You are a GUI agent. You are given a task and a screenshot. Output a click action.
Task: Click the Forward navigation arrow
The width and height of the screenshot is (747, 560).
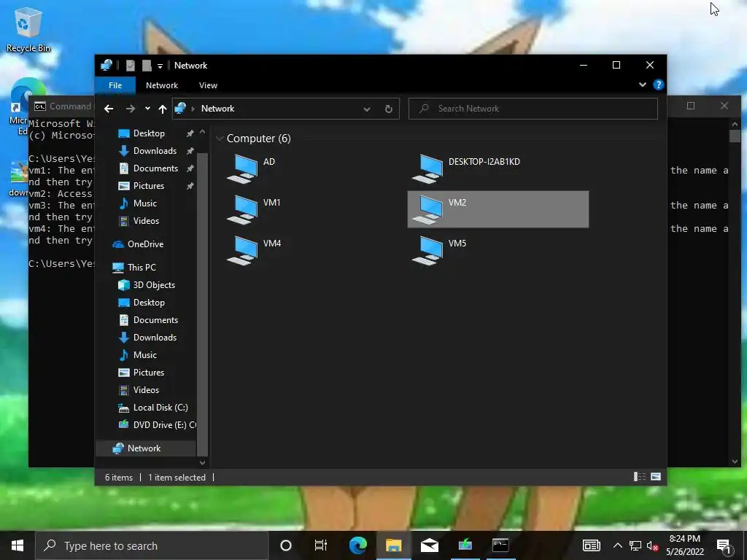pos(130,109)
